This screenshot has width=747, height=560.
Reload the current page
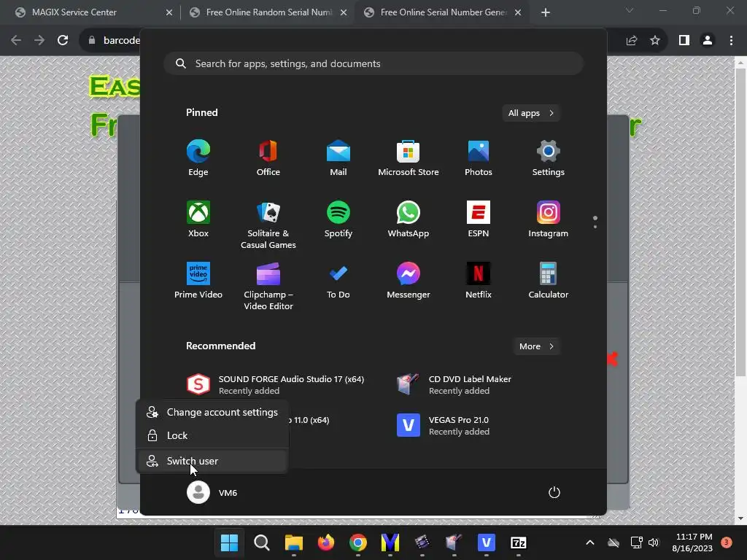tap(63, 41)
